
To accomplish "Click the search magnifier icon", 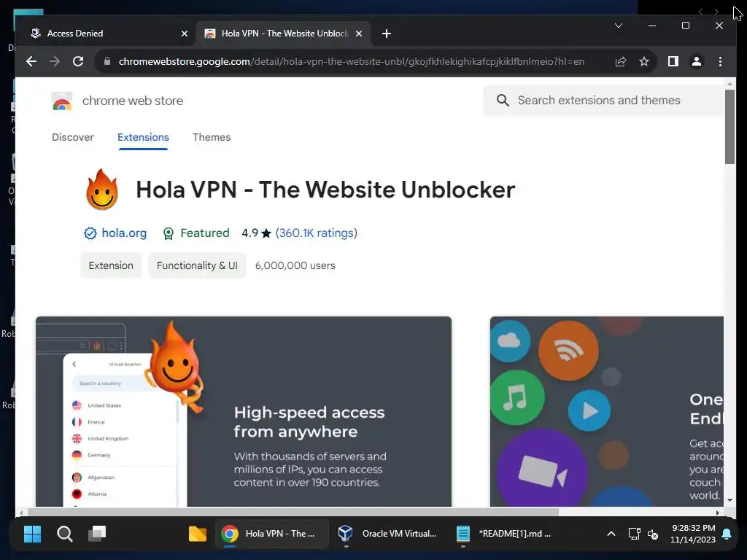I will [503, 100].
